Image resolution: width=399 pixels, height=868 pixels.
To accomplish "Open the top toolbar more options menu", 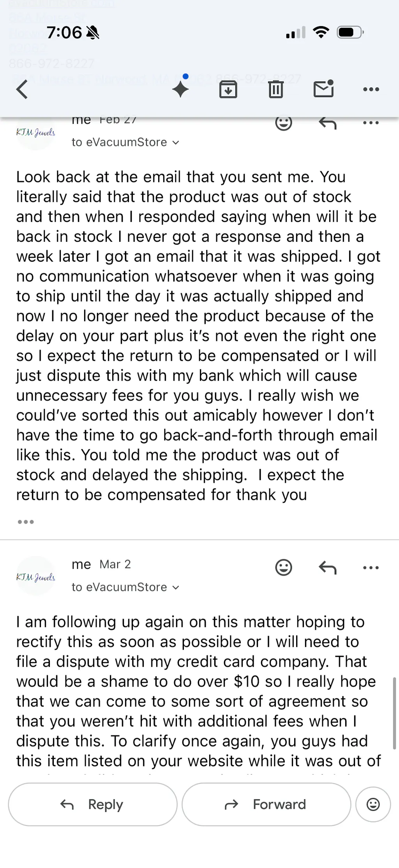I will [x=371, y=89].
